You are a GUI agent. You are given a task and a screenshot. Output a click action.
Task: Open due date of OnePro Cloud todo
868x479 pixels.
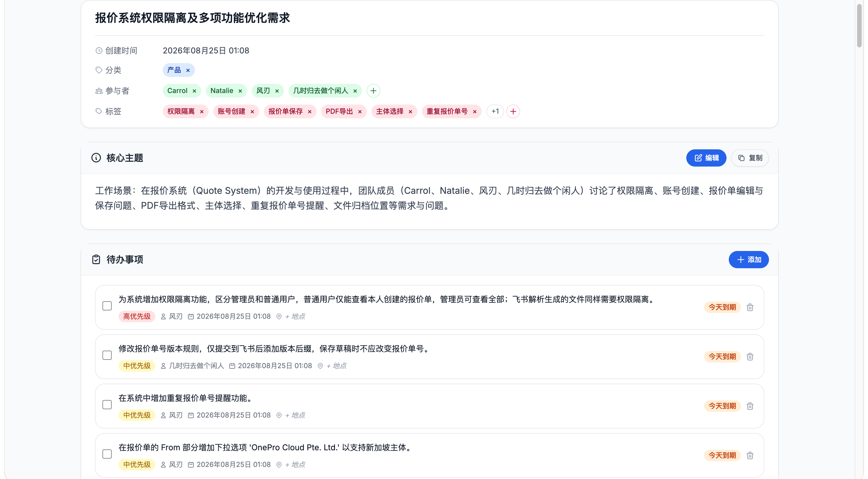pyautogui.click(x=229, y=465)
